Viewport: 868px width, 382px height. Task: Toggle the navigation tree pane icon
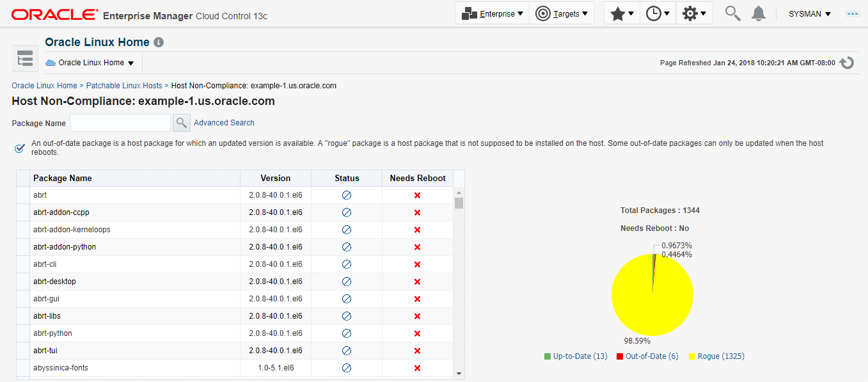25,59
